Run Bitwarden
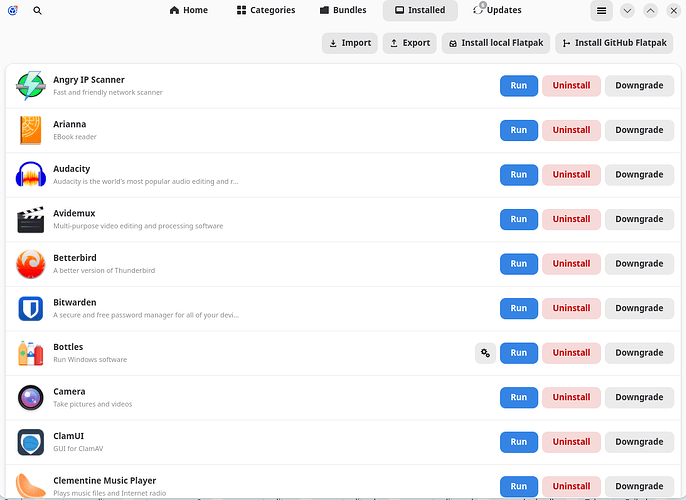 point(519,308)
